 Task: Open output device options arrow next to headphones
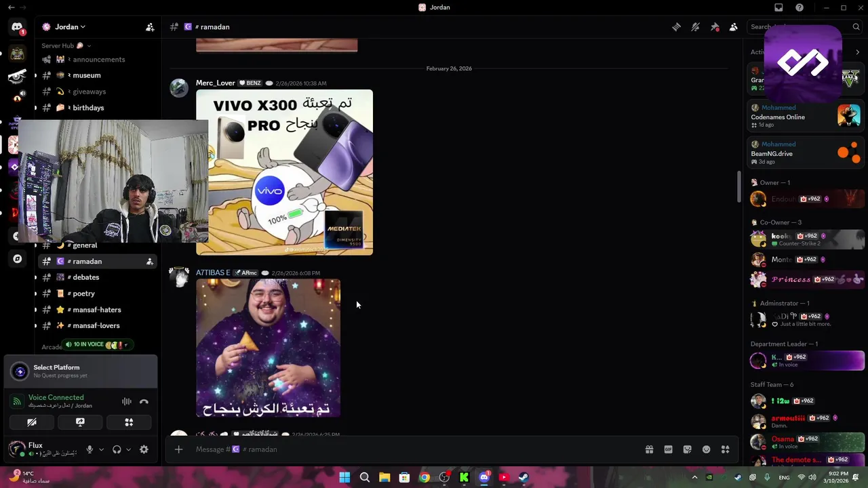pyautogui.click(x=128, y=449)
